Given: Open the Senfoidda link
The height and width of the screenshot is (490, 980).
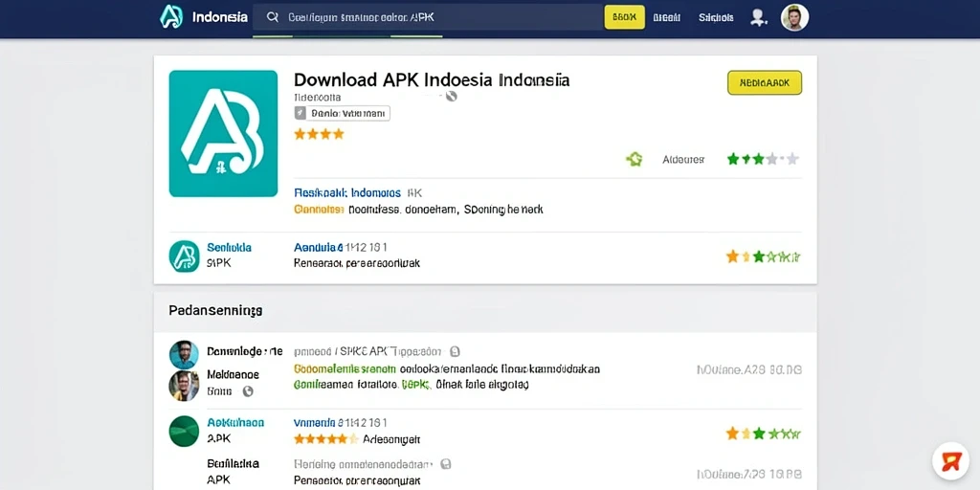Looking at the screenshot, I should click(x=229, y=248).
